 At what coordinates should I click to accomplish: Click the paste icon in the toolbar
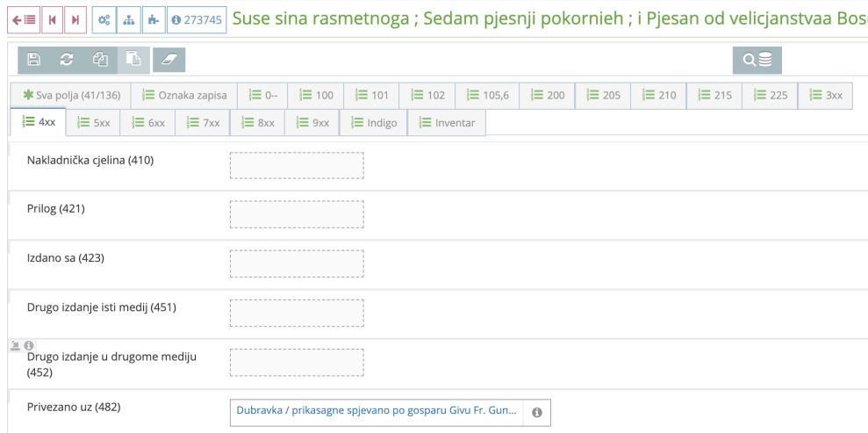[x=133, y=60]
